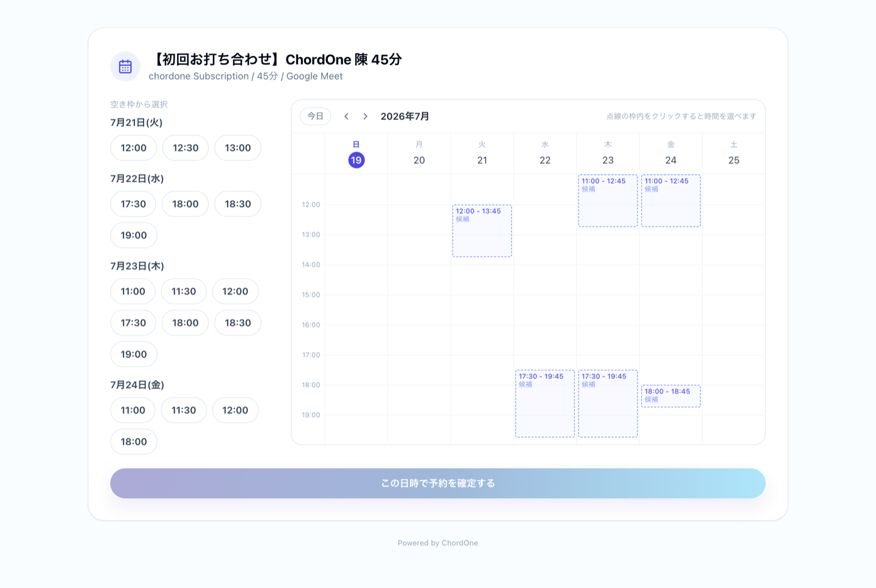This screenshot has width=876, height=588.
Task: Choose 18:00 slot under 7月22日(水)
Action: pyautogui.click(x=186, y=204)
